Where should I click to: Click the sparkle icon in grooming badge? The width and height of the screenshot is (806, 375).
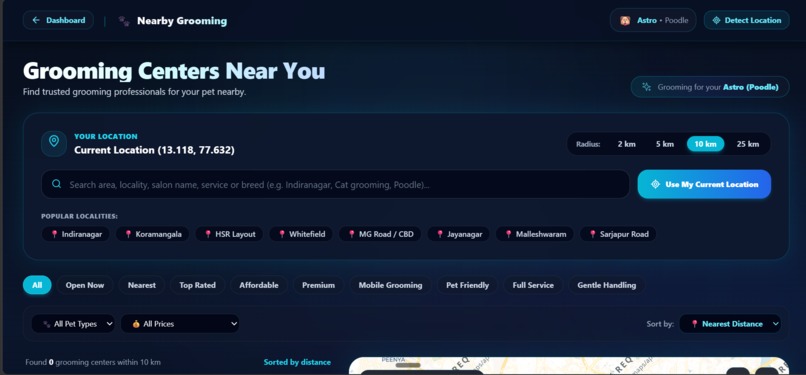pyautogui.click(x=646, y=87)
